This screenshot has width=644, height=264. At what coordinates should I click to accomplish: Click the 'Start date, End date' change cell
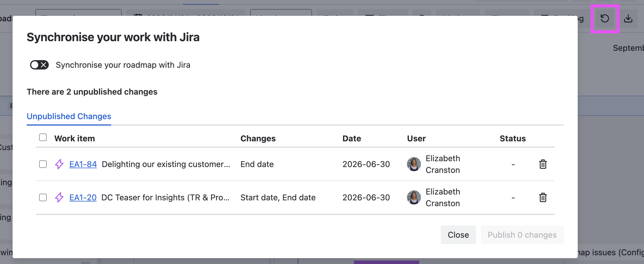278,197
